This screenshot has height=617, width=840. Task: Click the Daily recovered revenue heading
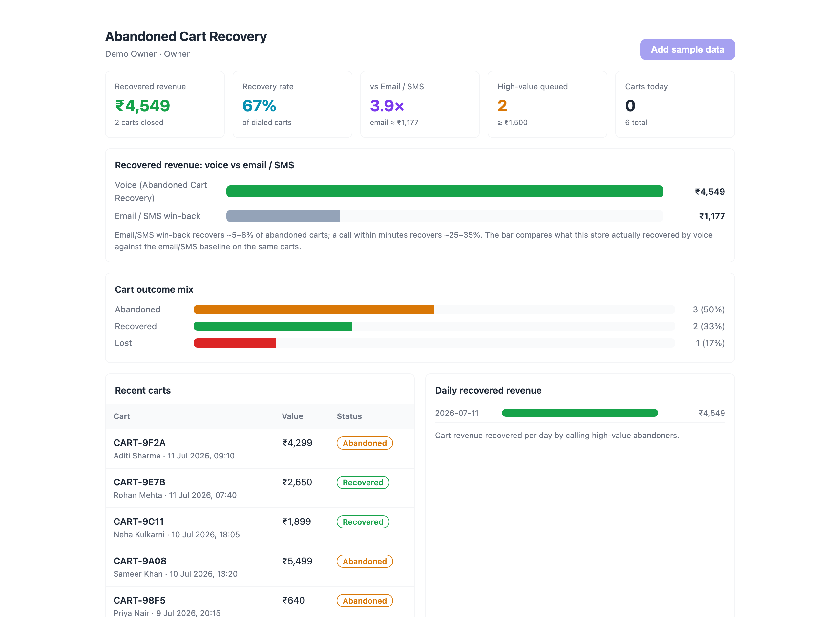tap(488, 390)
